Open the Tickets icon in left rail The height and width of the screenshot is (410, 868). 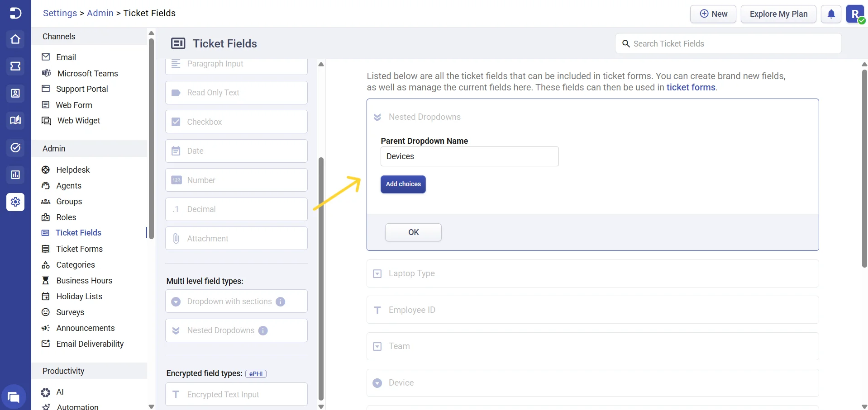point(15,66)
